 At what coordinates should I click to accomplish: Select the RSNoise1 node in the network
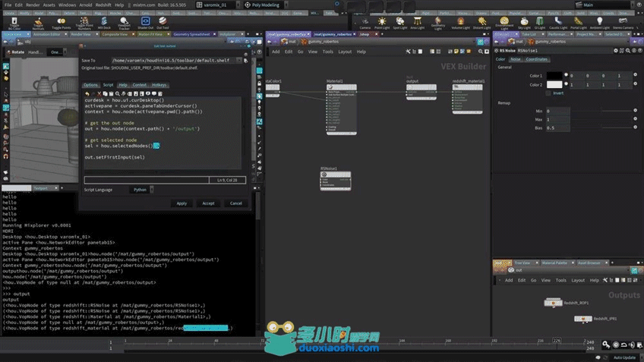(336, 181)
